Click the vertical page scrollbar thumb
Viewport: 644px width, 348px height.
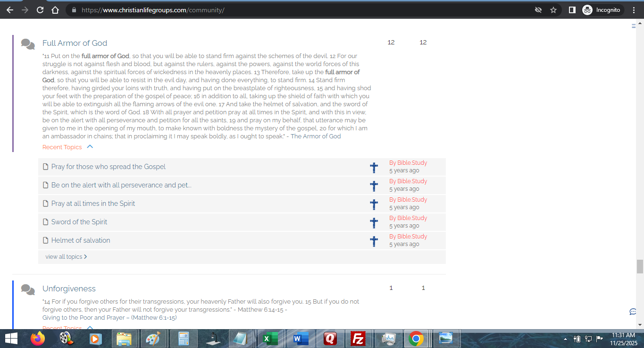pyautogui.click(x=640, y=266)
